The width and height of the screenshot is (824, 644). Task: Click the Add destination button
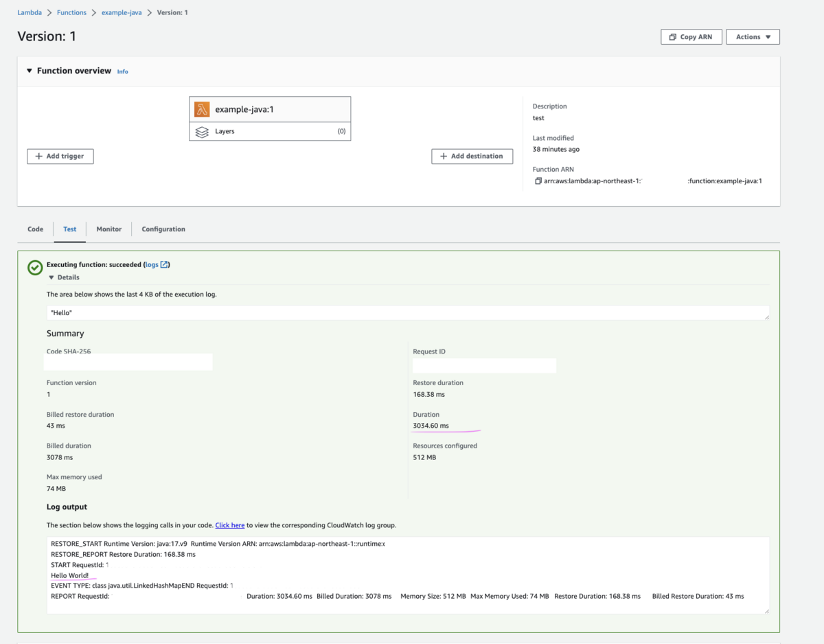click(x=472, y=157)
